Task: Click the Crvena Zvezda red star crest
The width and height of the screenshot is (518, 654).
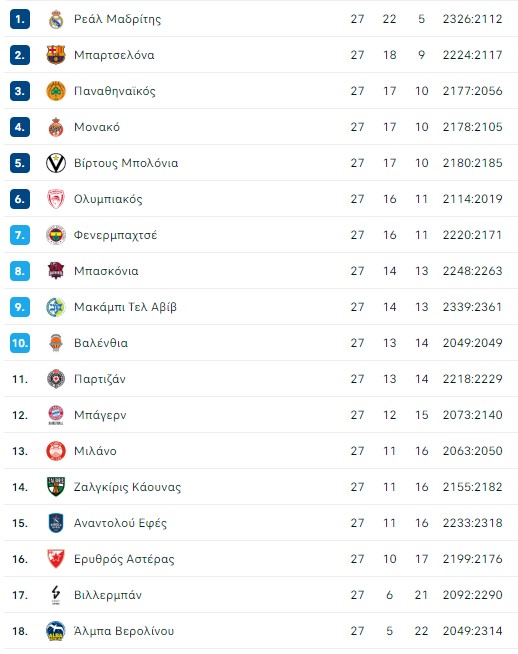Action: (56, 559)
